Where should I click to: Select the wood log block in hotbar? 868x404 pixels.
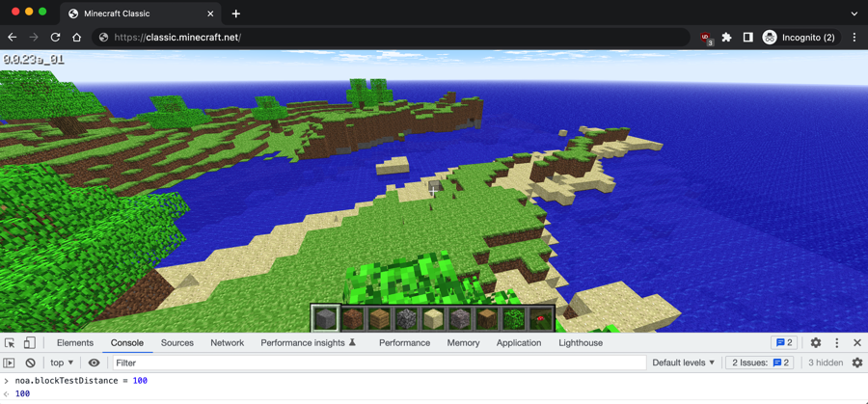tap(487, 319)
